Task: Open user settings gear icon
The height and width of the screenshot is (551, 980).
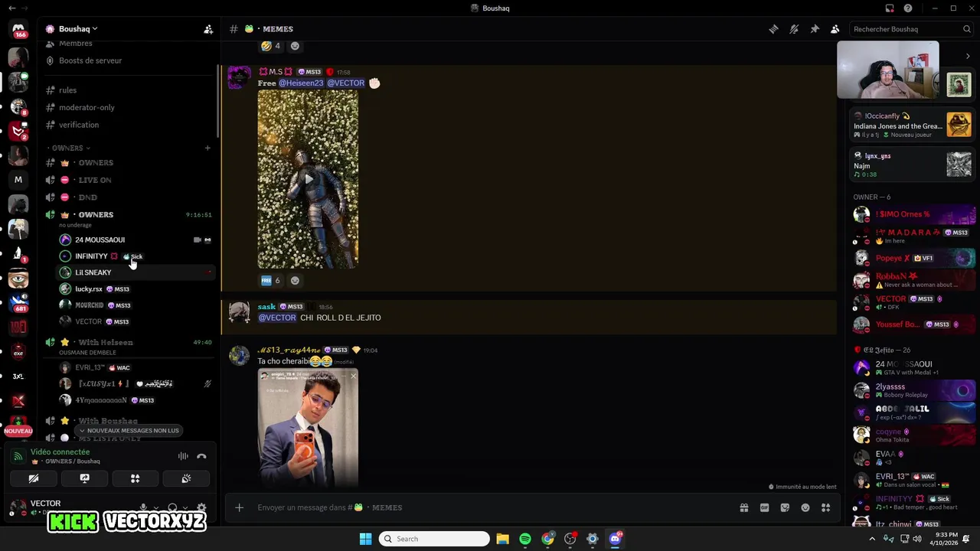Action: [x=201, y=507]
